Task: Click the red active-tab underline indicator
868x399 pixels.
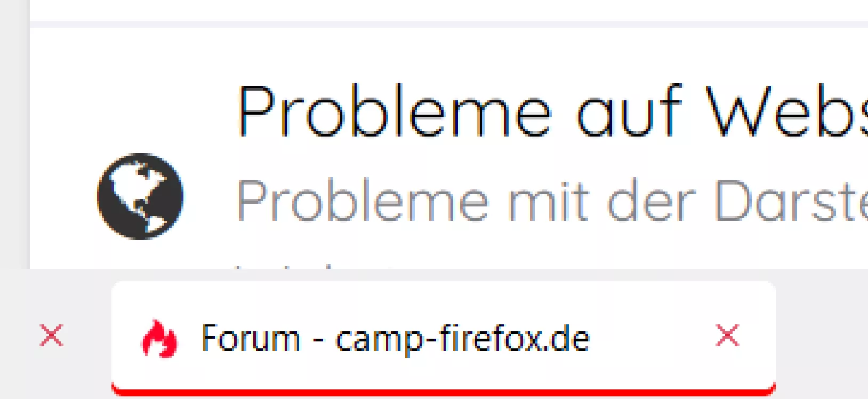Action: 443,393
